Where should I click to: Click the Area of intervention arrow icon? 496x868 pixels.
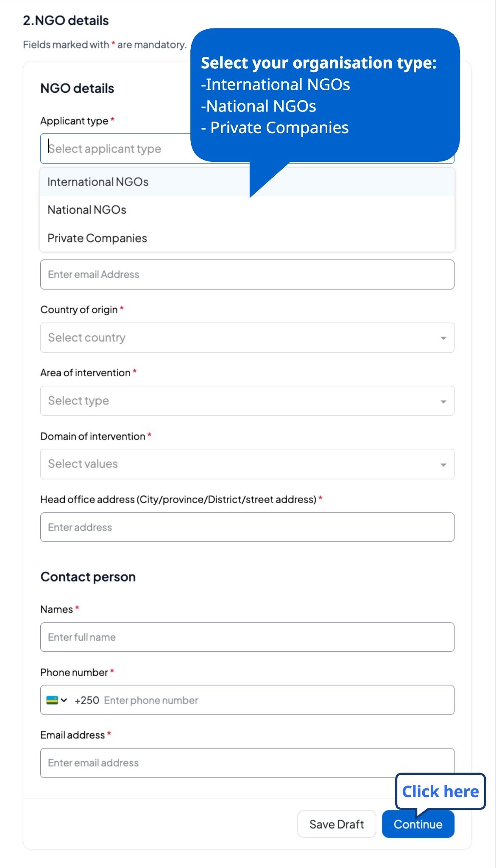[x=443, y=401]
